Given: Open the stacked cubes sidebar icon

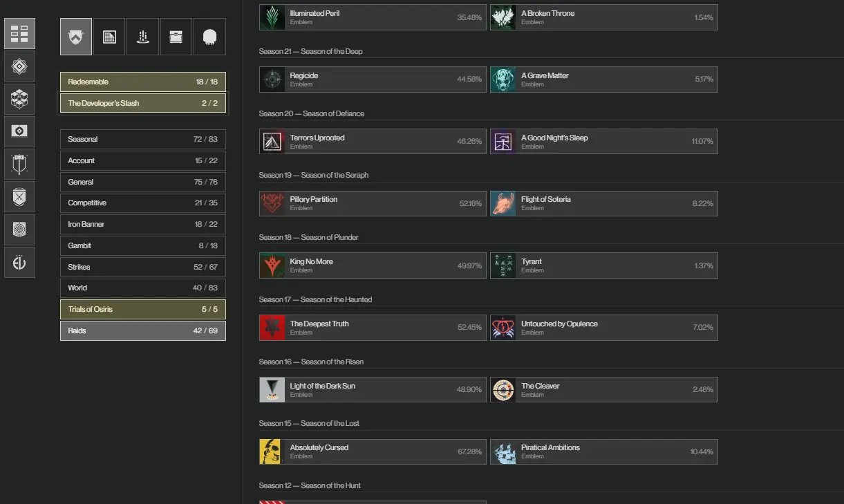Looking at the screenshot, I should point(19,99).
